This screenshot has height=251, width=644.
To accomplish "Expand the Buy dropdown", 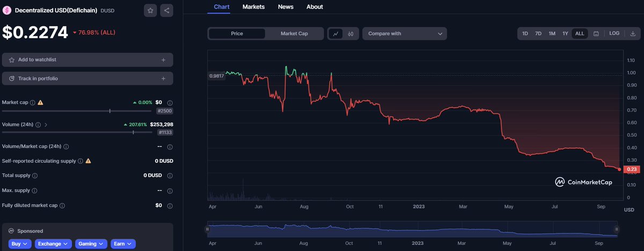I will 19,243.
